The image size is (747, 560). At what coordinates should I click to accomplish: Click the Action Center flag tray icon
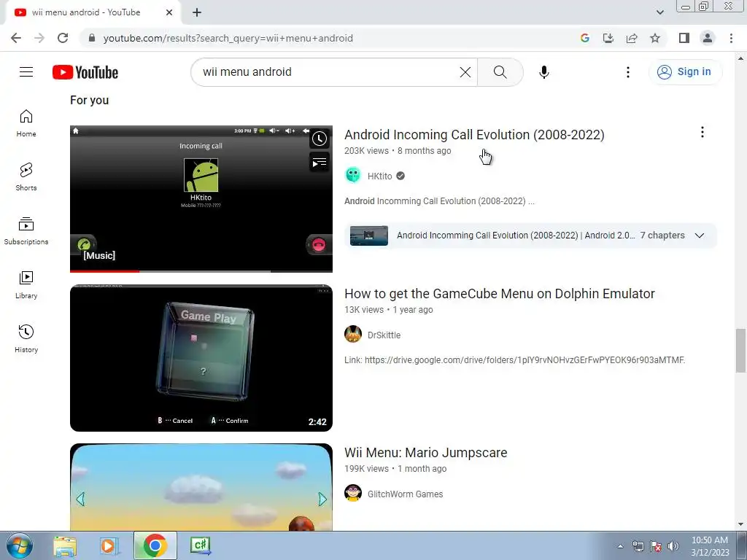pyautogui.click(x=656, y=546)
